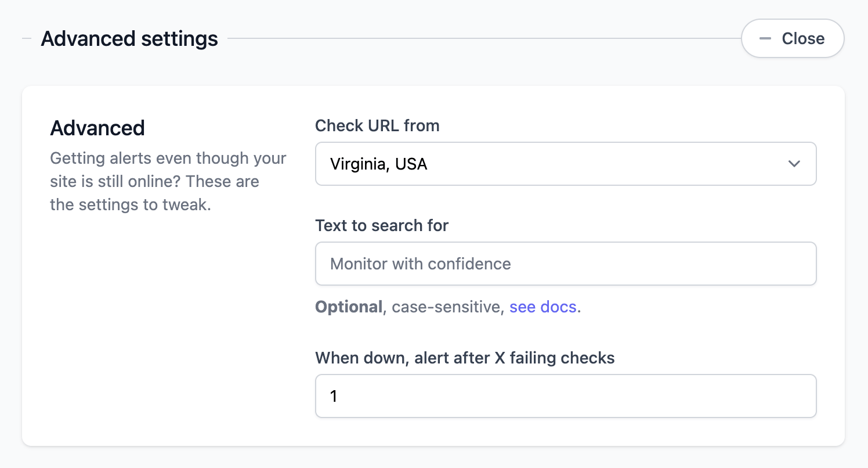Click the Close button
Screen dimensions: 868x468
pyautogui.click(x=792, y=38)
